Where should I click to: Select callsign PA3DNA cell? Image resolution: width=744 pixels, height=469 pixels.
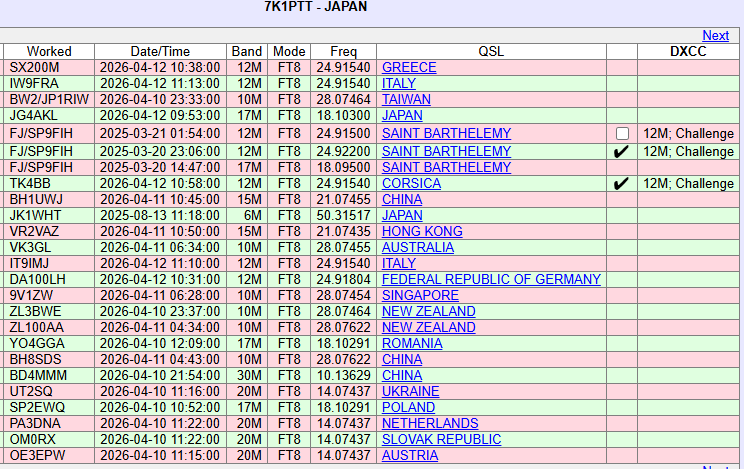tap(49, 424)
